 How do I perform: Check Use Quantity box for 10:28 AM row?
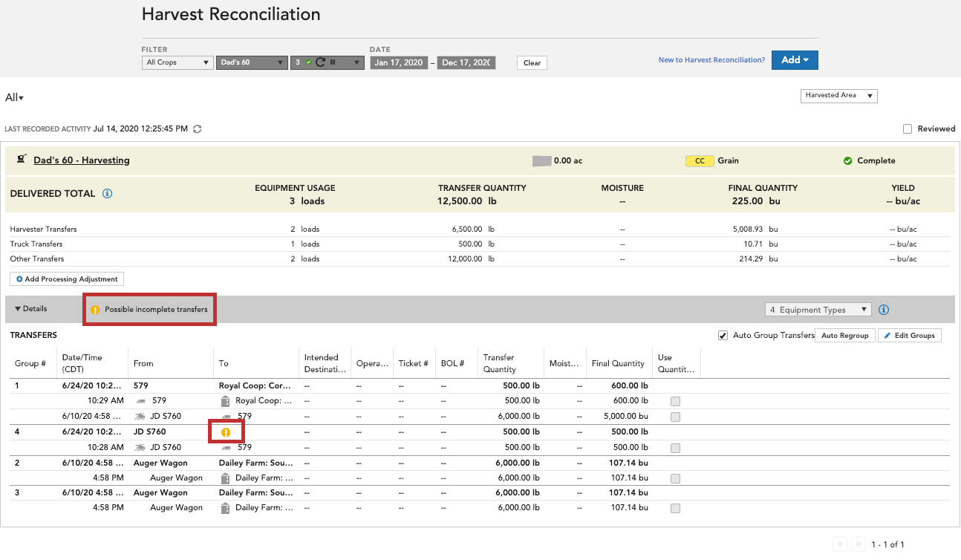(x=675, y=449)
